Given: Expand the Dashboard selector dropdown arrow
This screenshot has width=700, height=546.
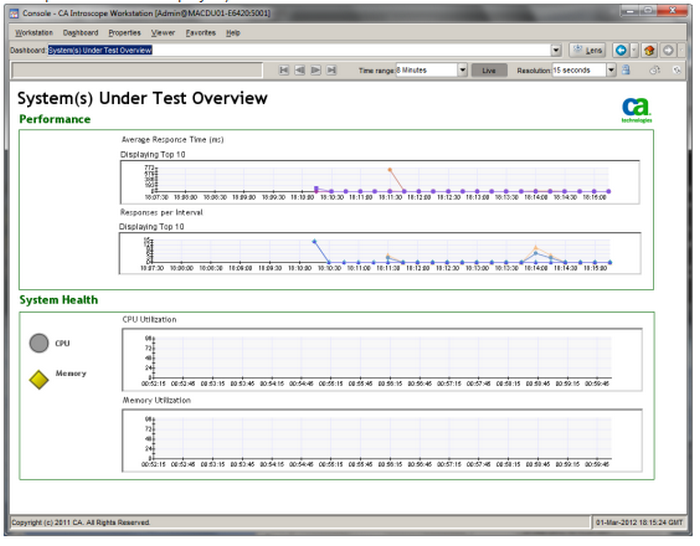Looking at the screenshot, I should point(556,50).
